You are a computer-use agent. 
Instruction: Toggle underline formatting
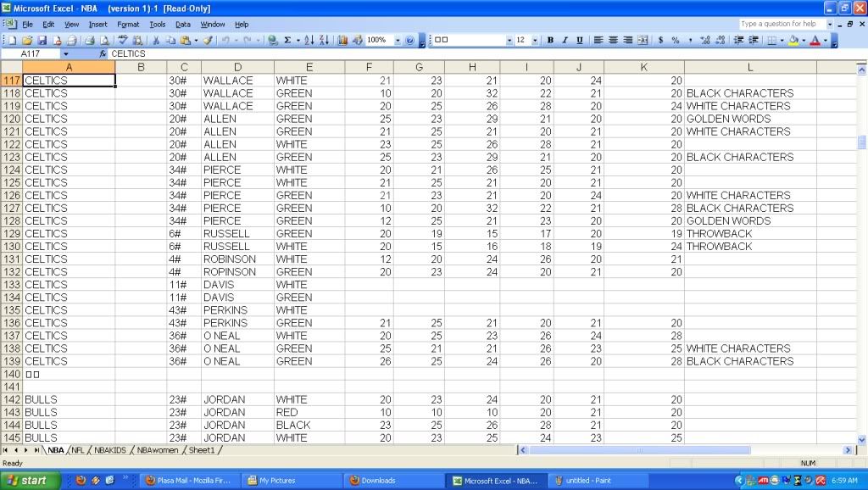pos(580,40)
